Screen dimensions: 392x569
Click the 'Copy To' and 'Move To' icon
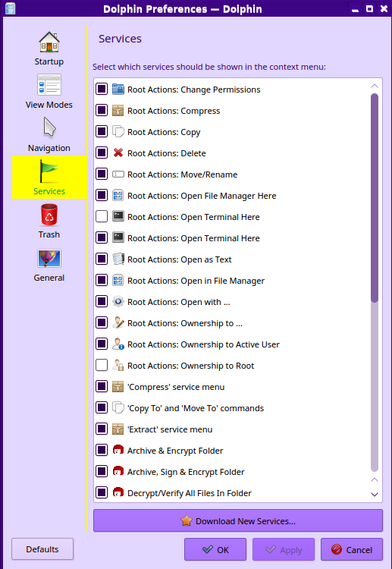pyautogui.click(x=118, y=407)
